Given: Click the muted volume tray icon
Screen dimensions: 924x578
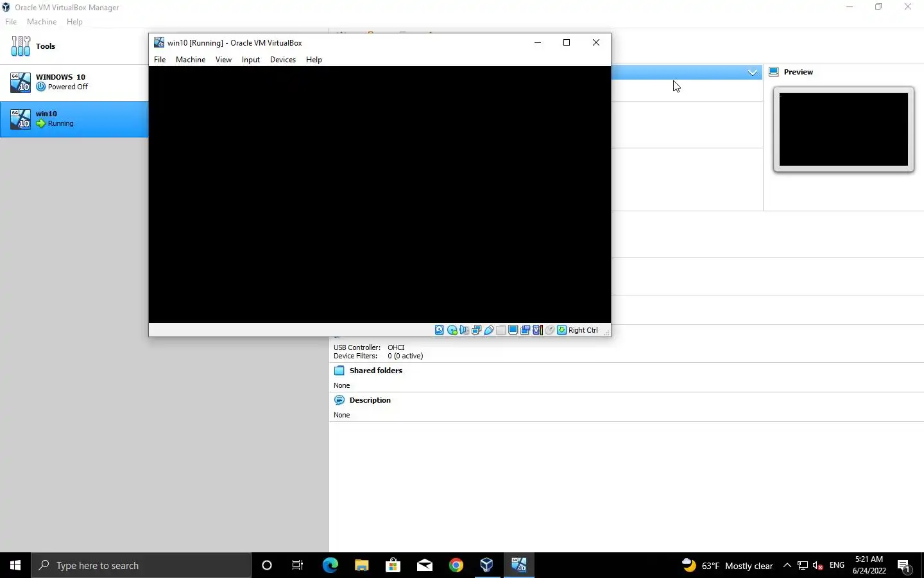Looking at the screenshot, I should point(818,566).
